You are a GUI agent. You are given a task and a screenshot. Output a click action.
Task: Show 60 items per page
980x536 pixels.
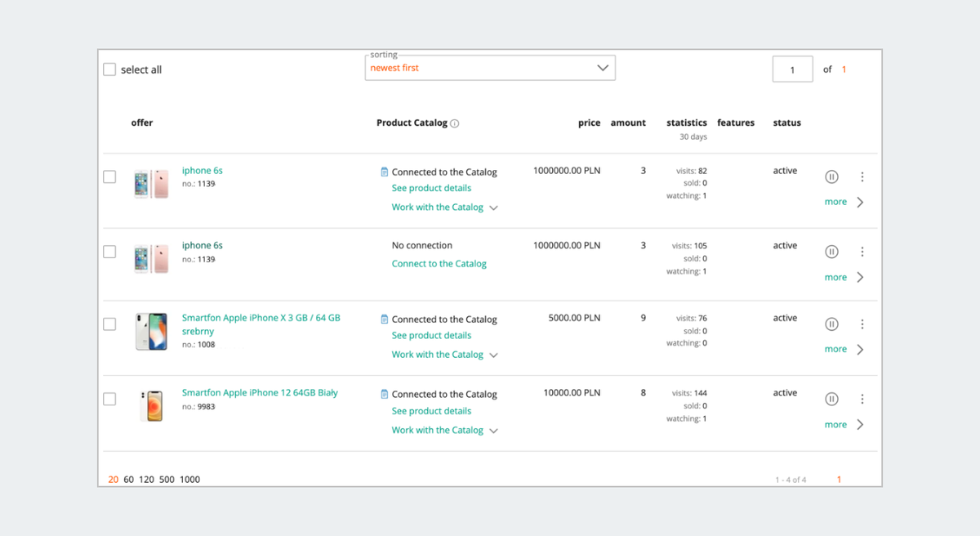[129, 480]
